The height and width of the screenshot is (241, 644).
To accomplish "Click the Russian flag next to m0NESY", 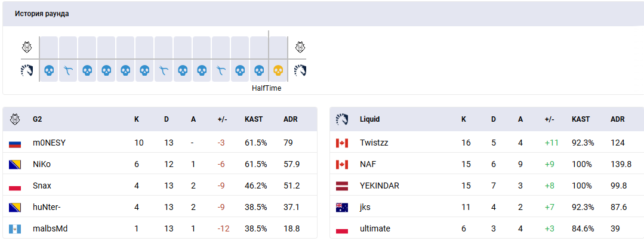I will click(x=15, y=143).
